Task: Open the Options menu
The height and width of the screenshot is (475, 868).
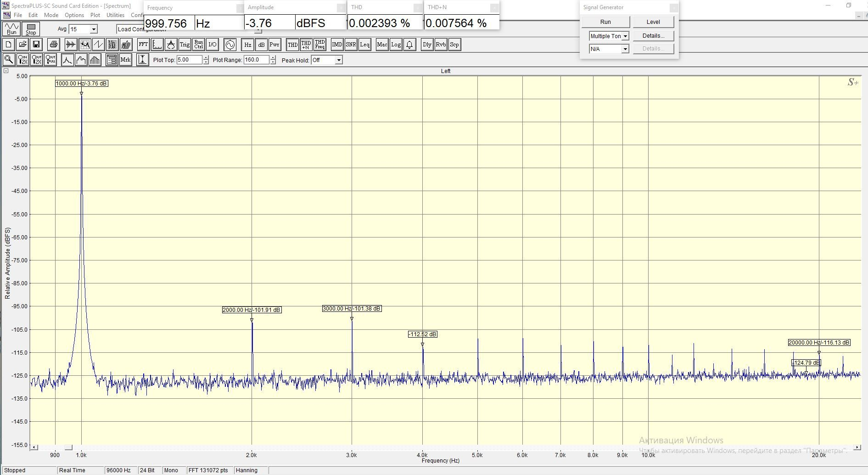Action: point(74,15)
